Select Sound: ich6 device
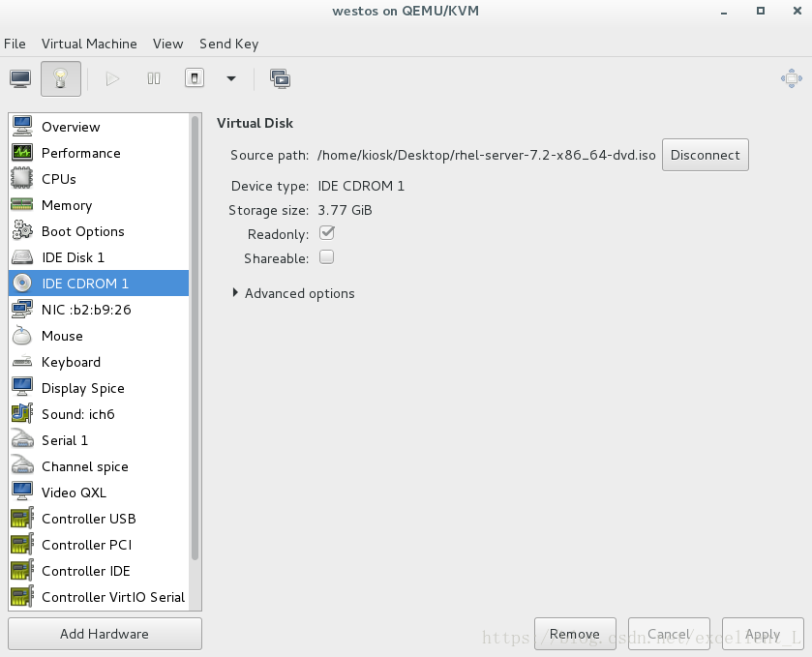Viewport: 812px width, 657px height. [99, 414]
